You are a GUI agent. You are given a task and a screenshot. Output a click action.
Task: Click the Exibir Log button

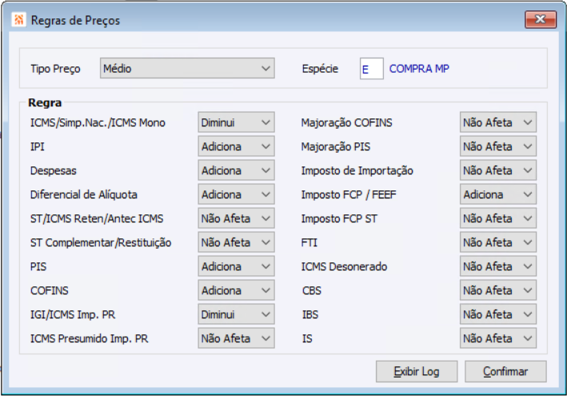417,371
